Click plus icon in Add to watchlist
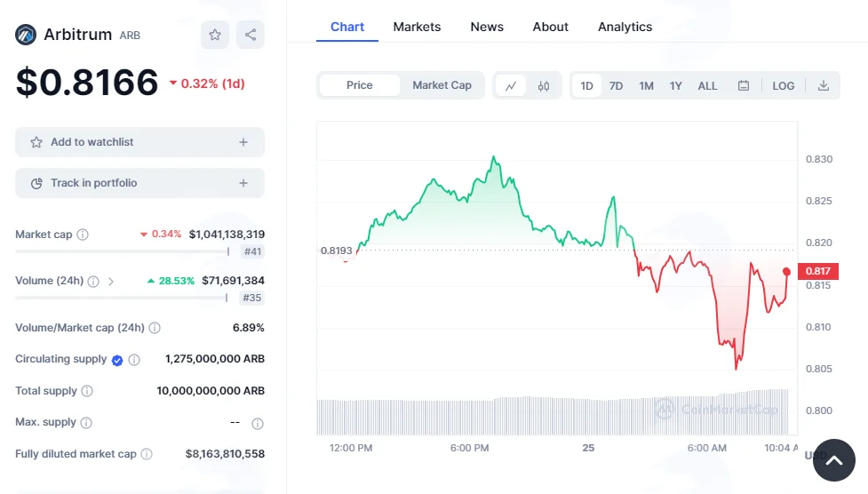Screen dimensions: 868x494 (x=243, y=142)
